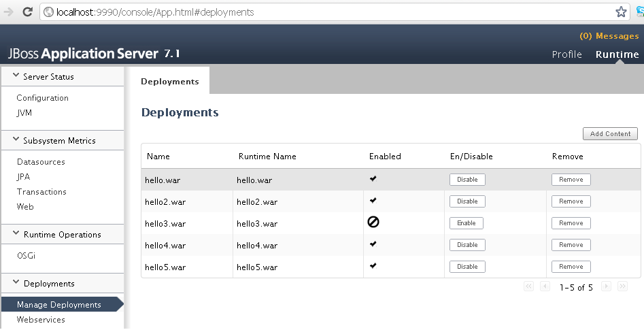Remove the hello2.war deployment
The height and width of the screenshot is (330, 644).
point(571,201)
